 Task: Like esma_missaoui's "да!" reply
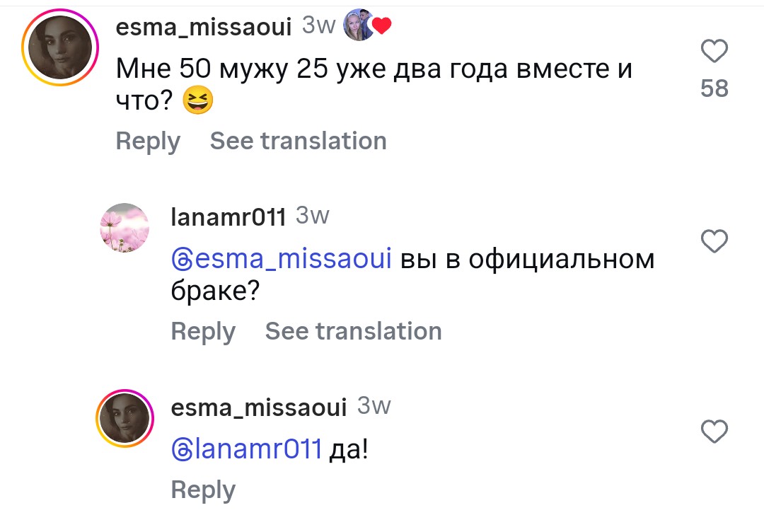pos(714,431)
